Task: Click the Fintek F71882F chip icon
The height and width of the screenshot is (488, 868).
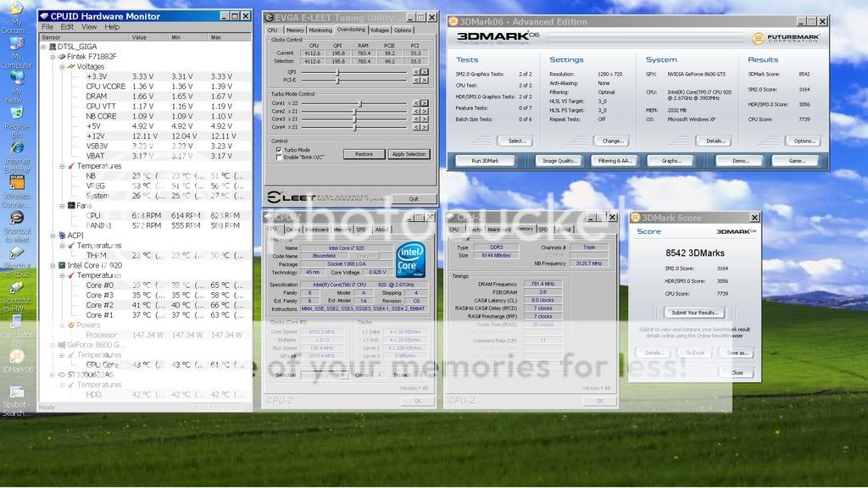Action: pyautogui.click(x=62, y=57)
